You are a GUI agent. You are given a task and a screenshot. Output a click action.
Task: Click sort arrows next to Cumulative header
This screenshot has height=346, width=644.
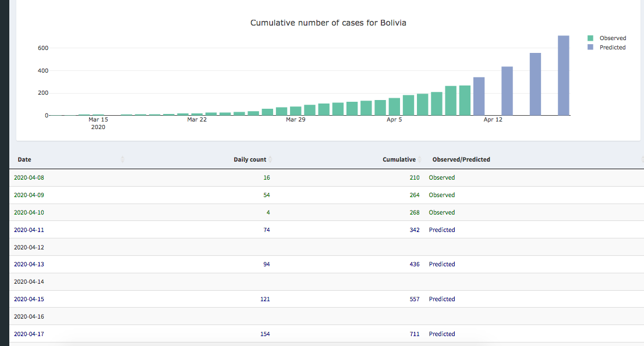pyautogui.click(x=420, y=159)
